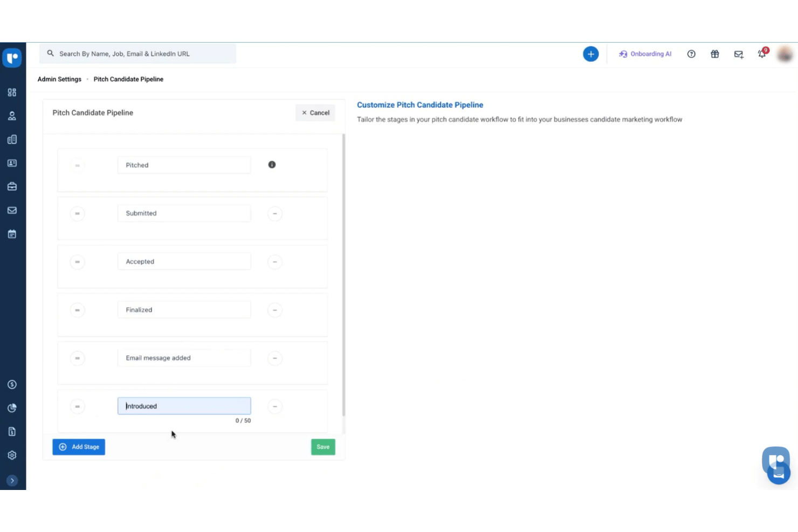The width and height of the screenshot is (798, 532).
Task: Remove the Finalized stage
Action: (x=274, y=310)
